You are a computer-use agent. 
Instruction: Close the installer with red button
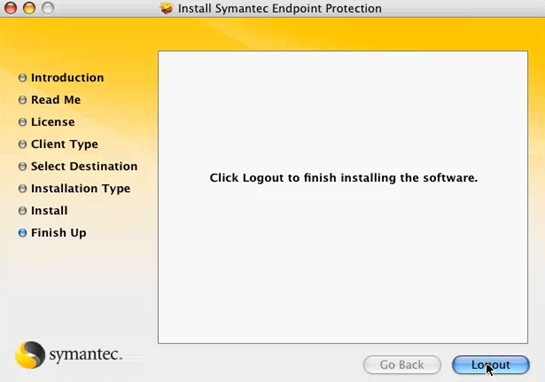[11, 8]
